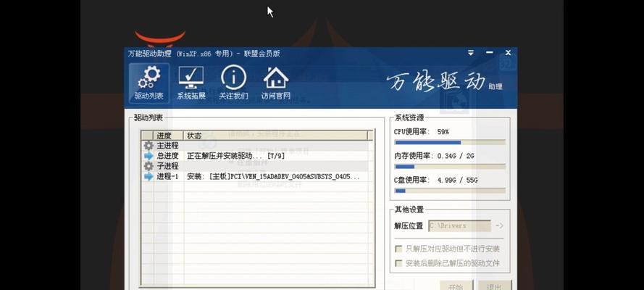The width and height of the screenshot is (644, 290).
Task: Open 系统拓展 monitor checkmark icon
Action: coord(191,83)
